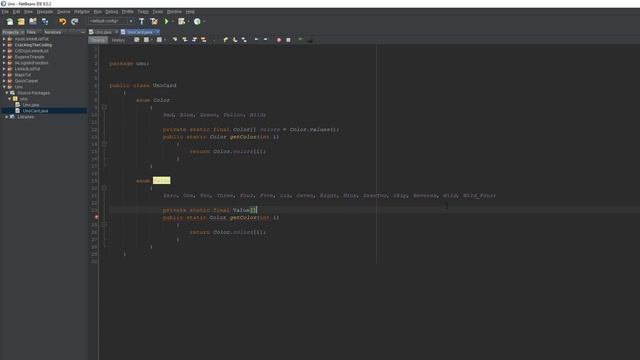Open the File menu
Viewport: 640px width, 360px height.
pyautogui.click(x=5, y=12)
